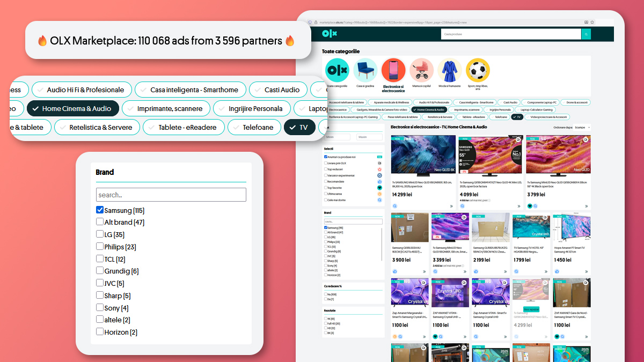644x362 pixels.
Task: Open the Electronice si electrocasnice phone icon
Action: (393, 70)
